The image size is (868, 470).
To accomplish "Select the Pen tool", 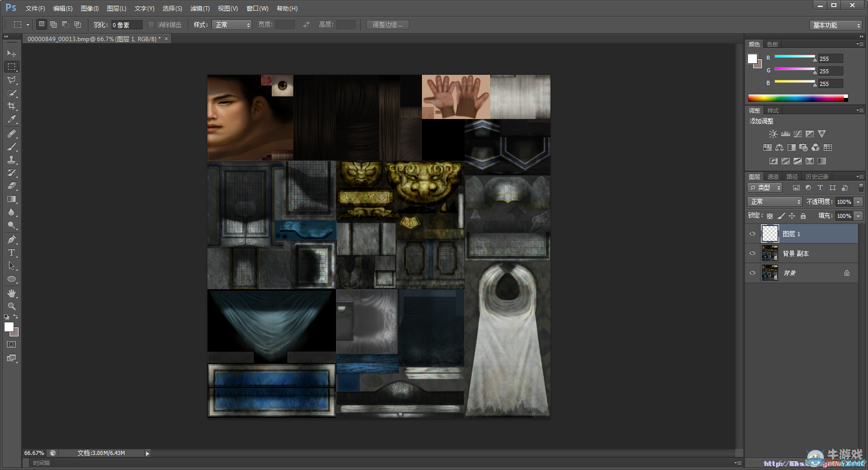I will pyautogui.click(x=12, y=240).
